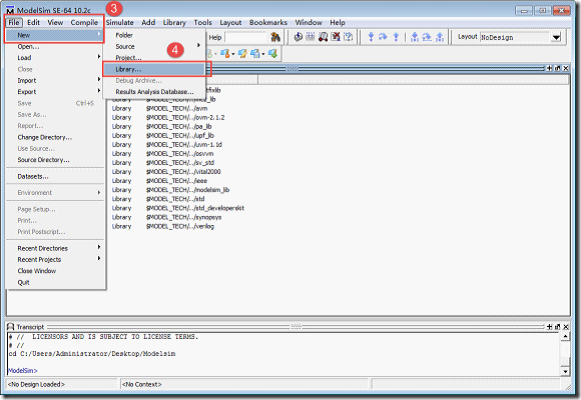
Task: Open the Bookmarks menu
Action: pyautogui.click(x=268, y=22)
